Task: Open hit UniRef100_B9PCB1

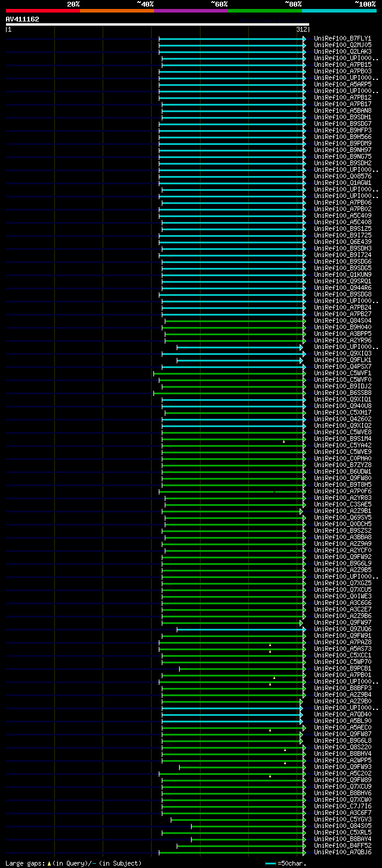Action: coord(343,669)
